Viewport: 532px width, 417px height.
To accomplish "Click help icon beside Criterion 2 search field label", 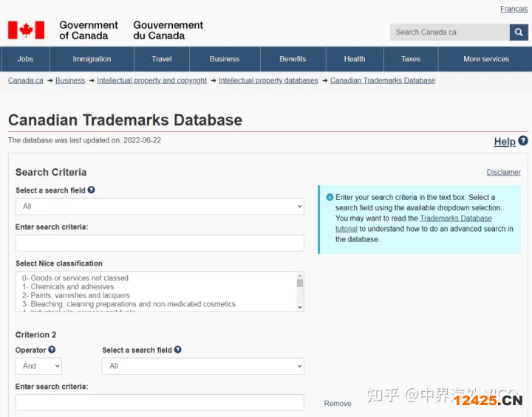I will pos(178,350).
